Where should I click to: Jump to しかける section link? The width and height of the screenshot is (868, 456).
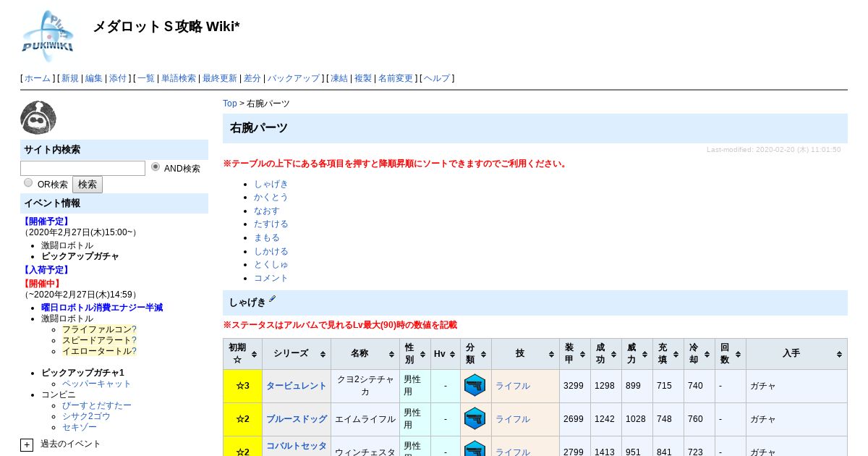[x=271, y=251]
